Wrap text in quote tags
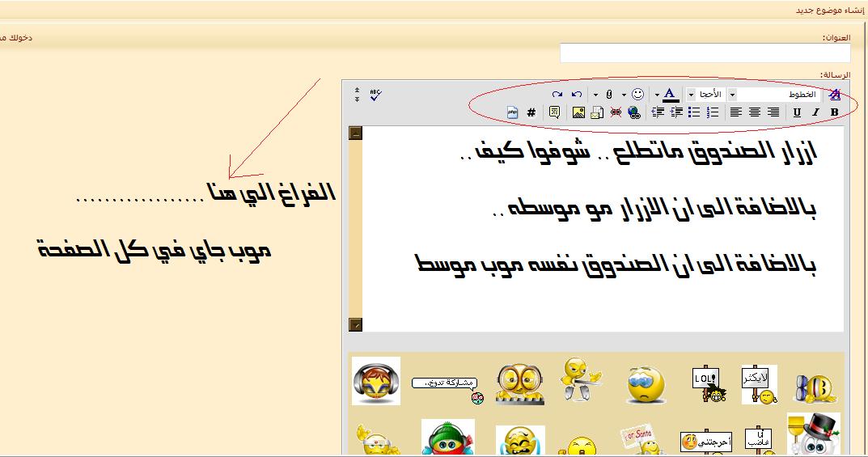The height and width of the screenshot is (457, 868). coord(554,112)
